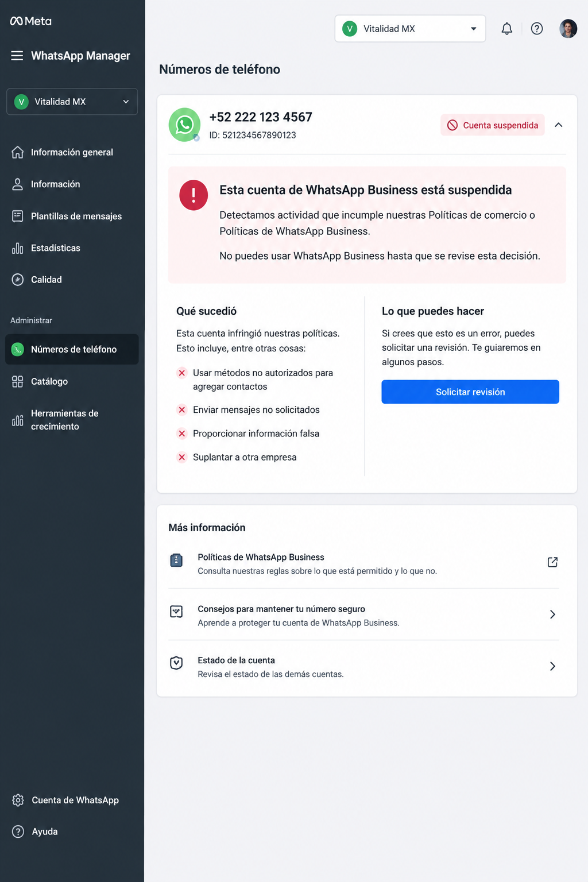Go to Información general

pos(72,152)
